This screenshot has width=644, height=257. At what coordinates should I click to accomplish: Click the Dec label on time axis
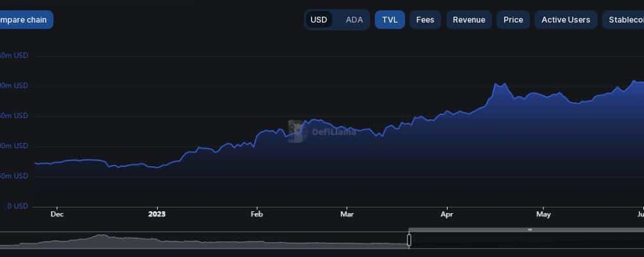coord(57,214)
